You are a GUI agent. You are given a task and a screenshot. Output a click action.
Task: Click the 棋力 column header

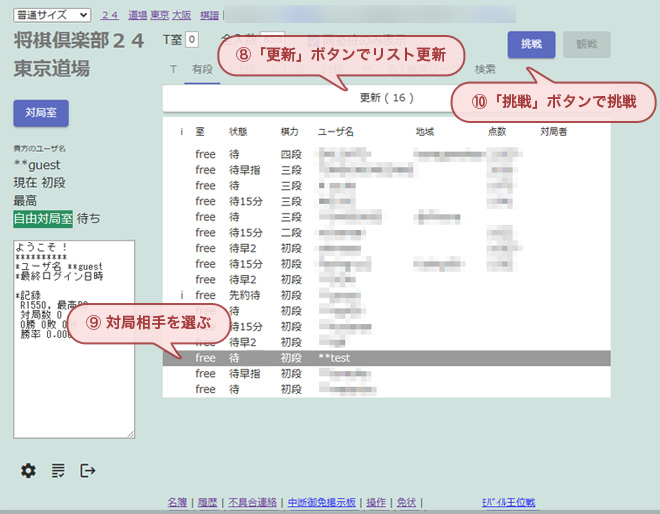click(x=290, y=132)
